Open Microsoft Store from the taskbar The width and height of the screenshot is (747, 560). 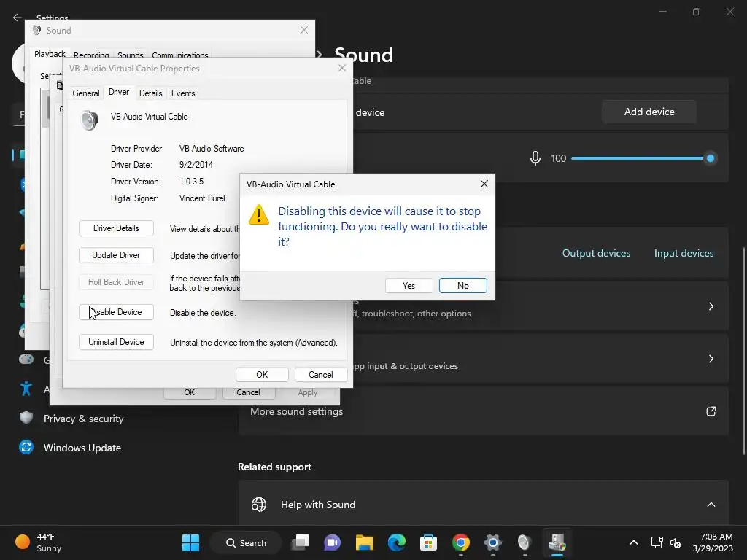coord(428,542)
